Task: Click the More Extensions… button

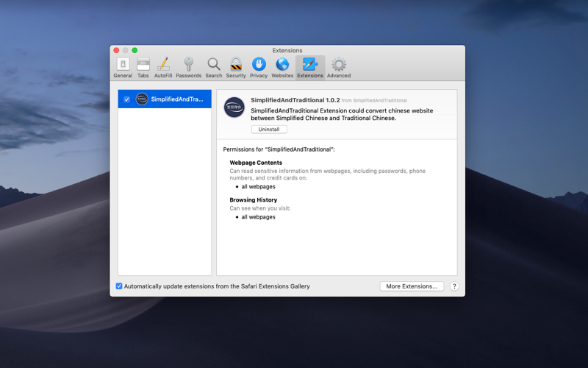Action: click(x=412, y=286)
